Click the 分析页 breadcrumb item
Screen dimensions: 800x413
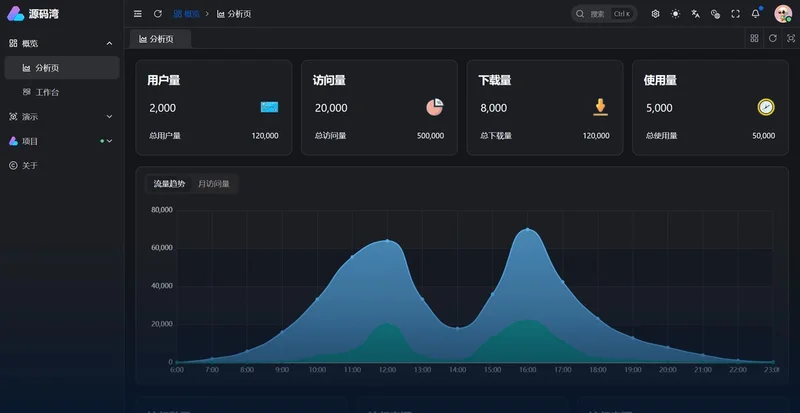pyautogui.click(x=234, y=14)
